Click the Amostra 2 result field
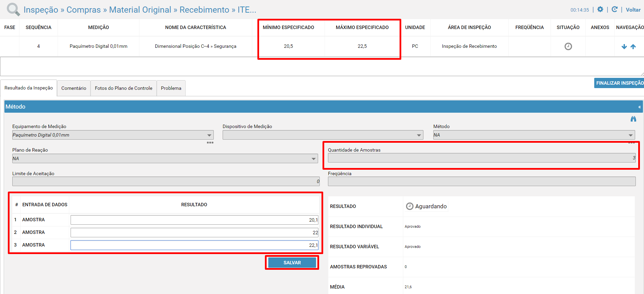 [x=194, y=233]
